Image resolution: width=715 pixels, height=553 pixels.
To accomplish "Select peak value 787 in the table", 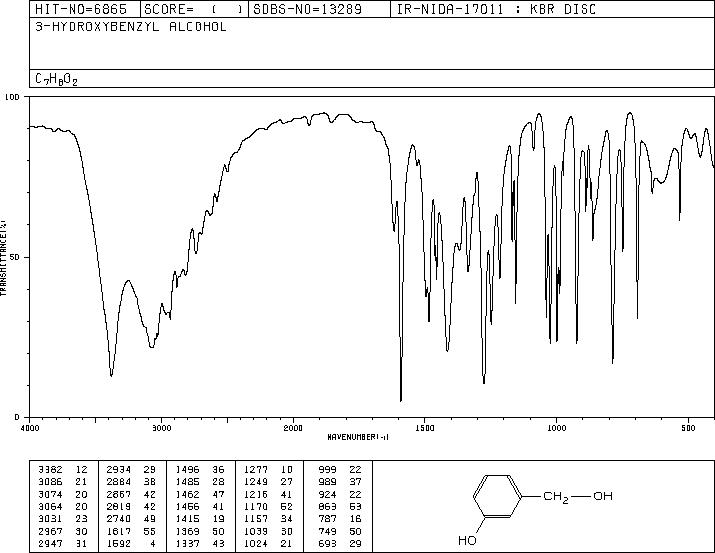I will 327,519.
